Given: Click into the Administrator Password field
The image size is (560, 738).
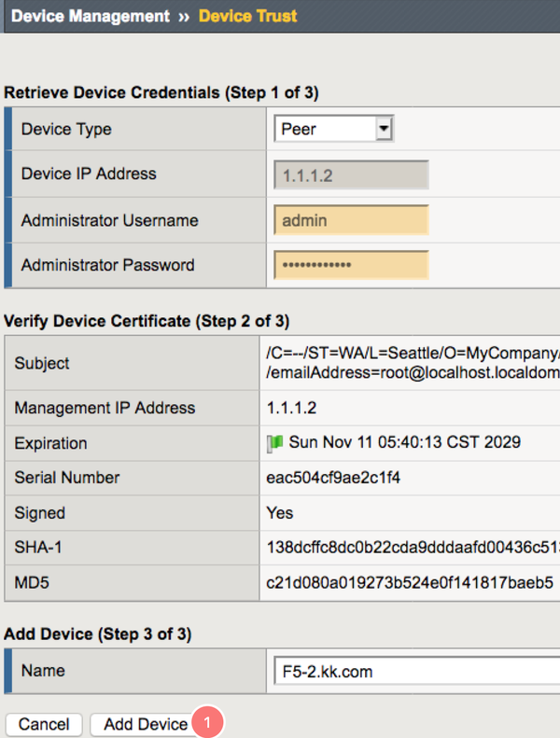Looking at the screenshot, I should (351, 265).
